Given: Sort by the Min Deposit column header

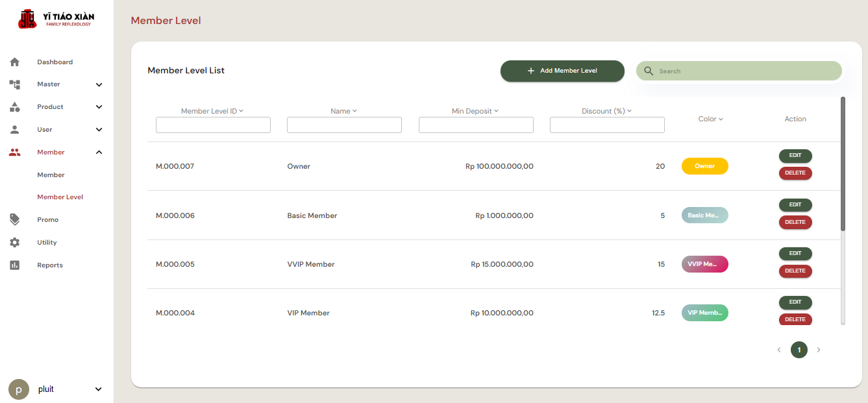Looking at the screenshot, I should coord(475,112).
